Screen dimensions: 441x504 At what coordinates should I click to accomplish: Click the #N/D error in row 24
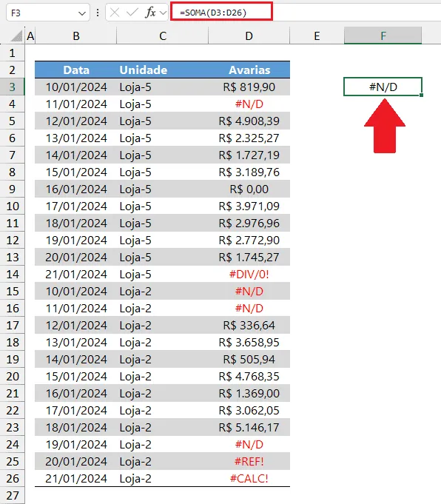249,445
